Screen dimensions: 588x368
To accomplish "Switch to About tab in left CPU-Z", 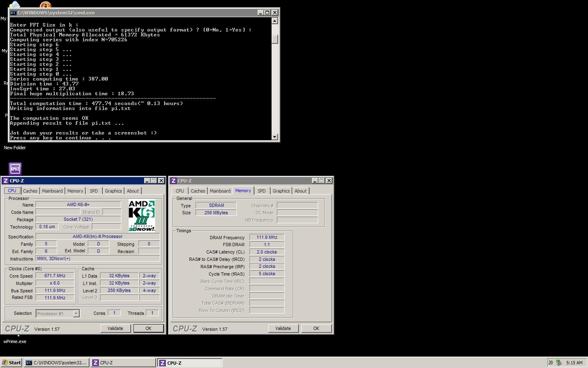I will 133,191.
